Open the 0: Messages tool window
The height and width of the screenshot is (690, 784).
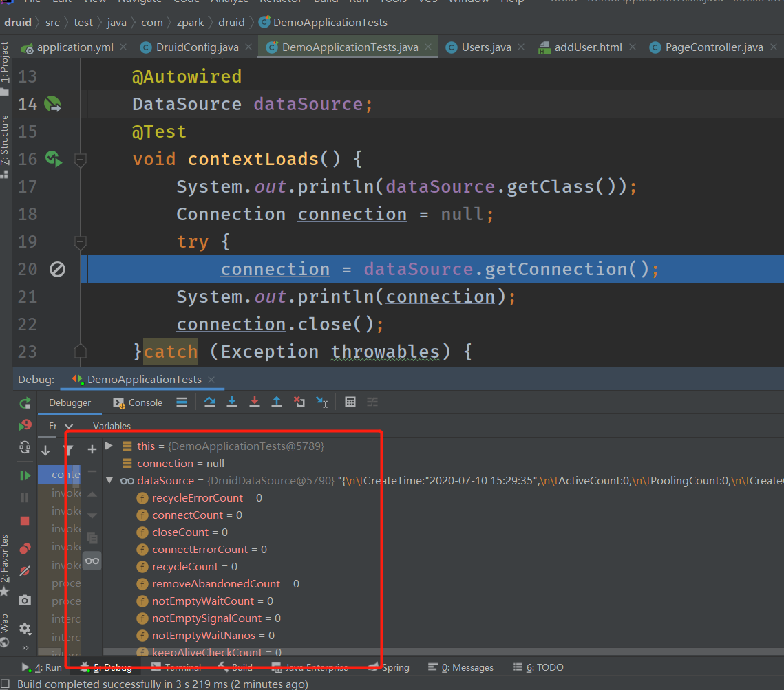(461, 667)
